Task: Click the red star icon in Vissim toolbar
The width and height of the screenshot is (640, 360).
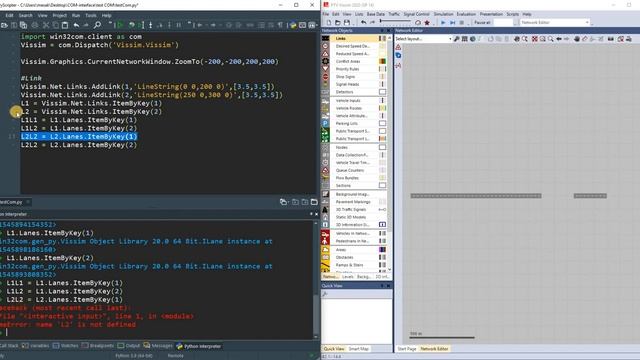Action: (x=427, y=22)
